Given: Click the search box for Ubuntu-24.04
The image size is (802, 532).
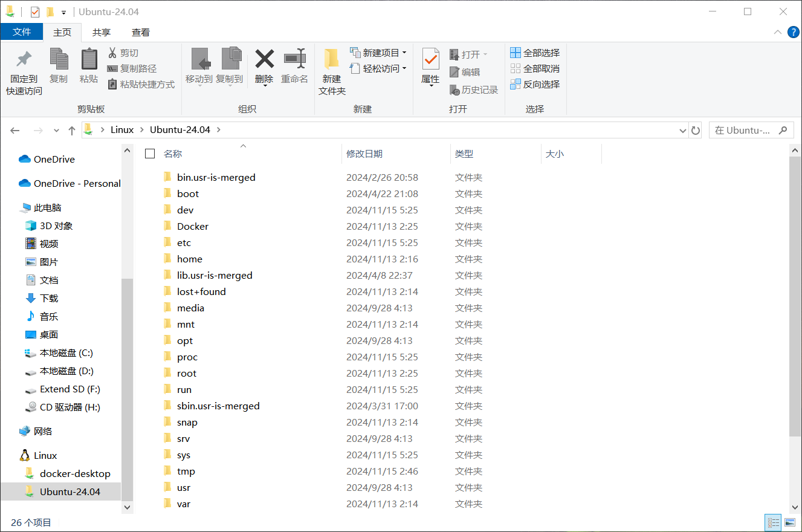Looking at the screenshot, I should click(x=745, y=130).
